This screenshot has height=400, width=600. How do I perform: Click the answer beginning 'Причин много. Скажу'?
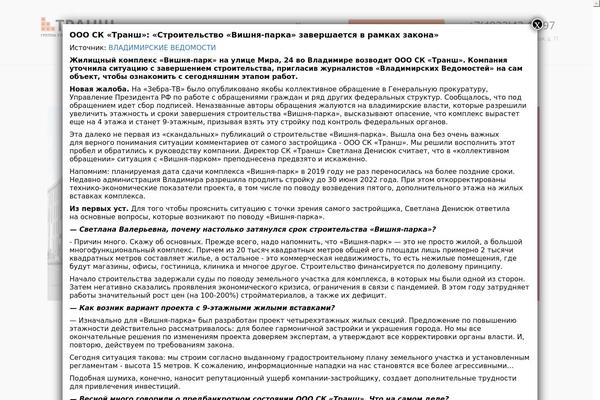point(296,254)
